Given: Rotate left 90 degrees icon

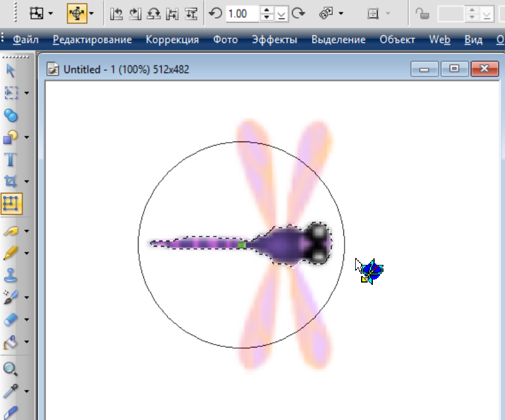Looking at the screenshot, I should (x=116, y=14).
